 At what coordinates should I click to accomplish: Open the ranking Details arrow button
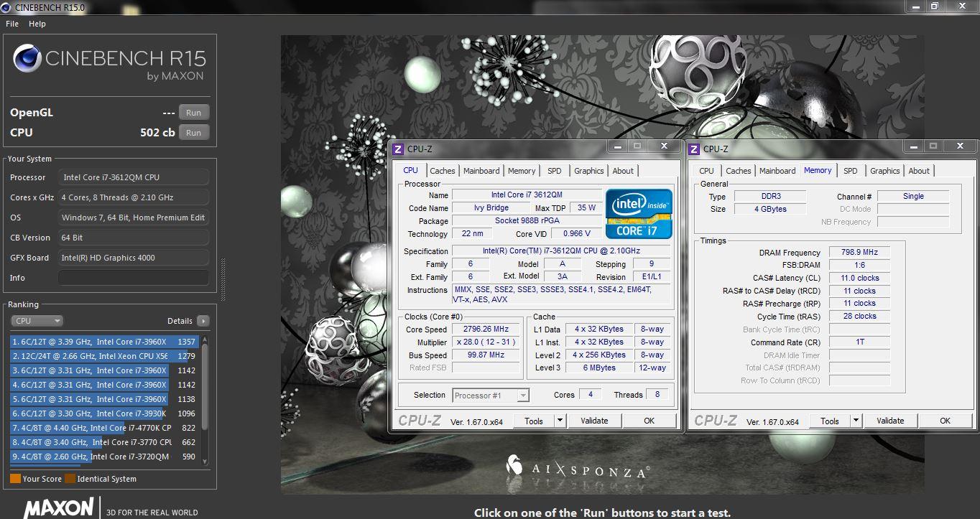click(203, 321)
